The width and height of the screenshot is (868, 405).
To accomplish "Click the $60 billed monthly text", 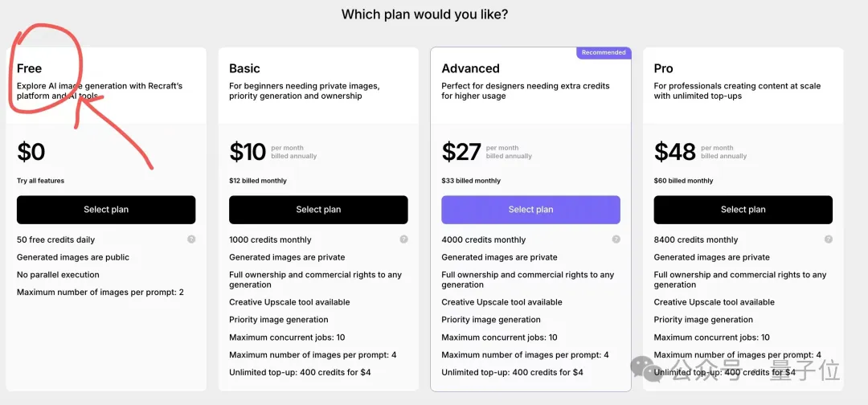I will (683, 181).
